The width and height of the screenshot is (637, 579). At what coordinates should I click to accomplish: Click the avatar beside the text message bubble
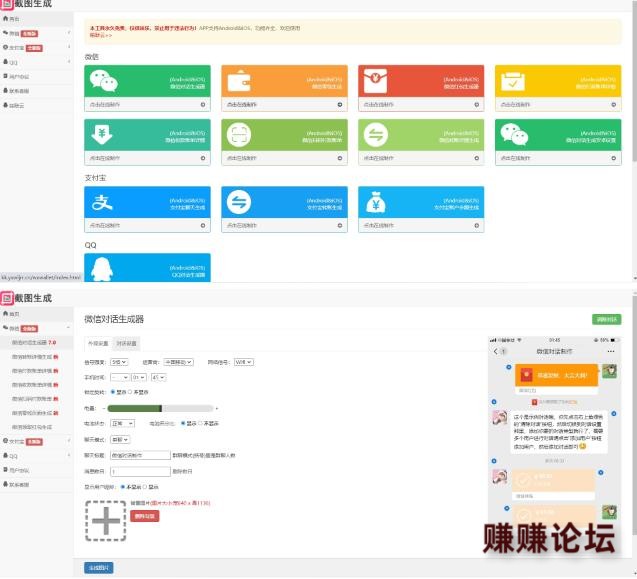tap(500, 418)
